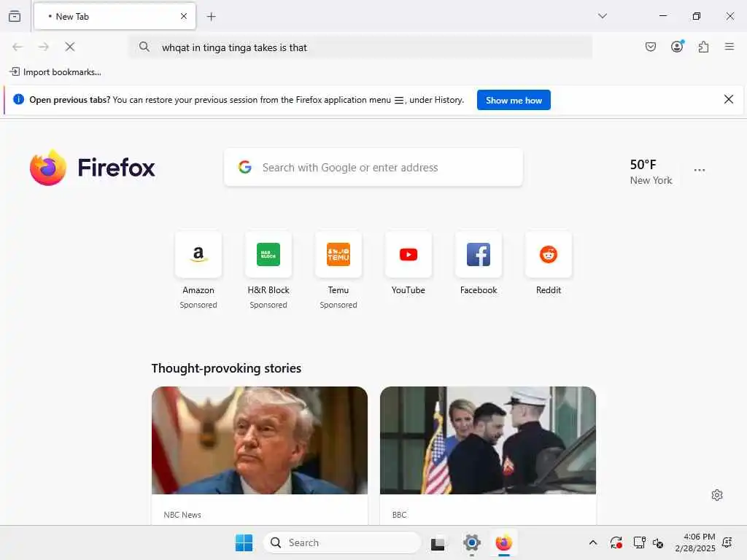Click the Firefox taskbar icon
The height and width of the screenshot is (560, 747).
503,542
